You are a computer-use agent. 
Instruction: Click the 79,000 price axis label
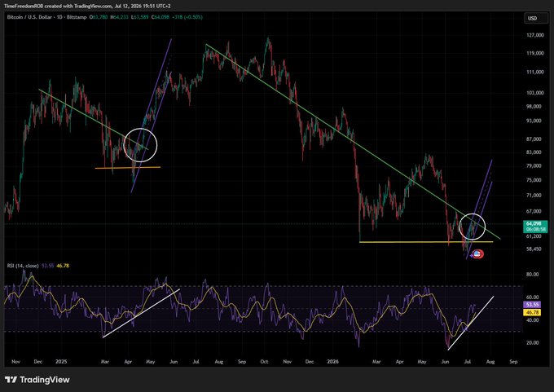[534, 165]
